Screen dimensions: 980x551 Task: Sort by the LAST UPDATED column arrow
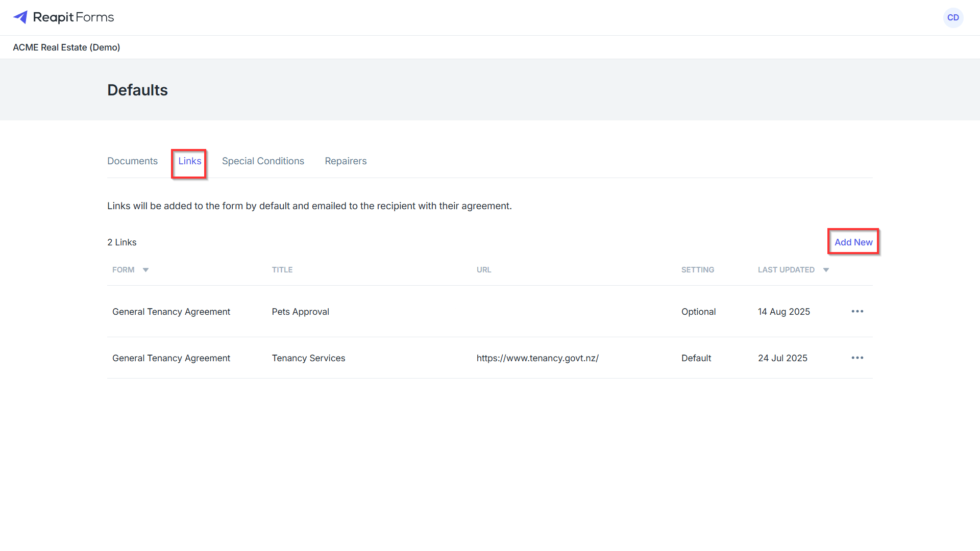[826, 270]
